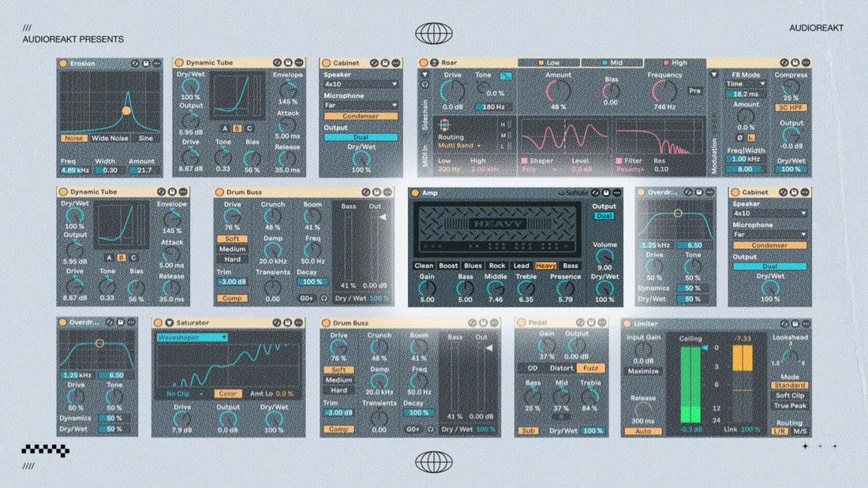Click the Maximize button in Limiter

642,371
